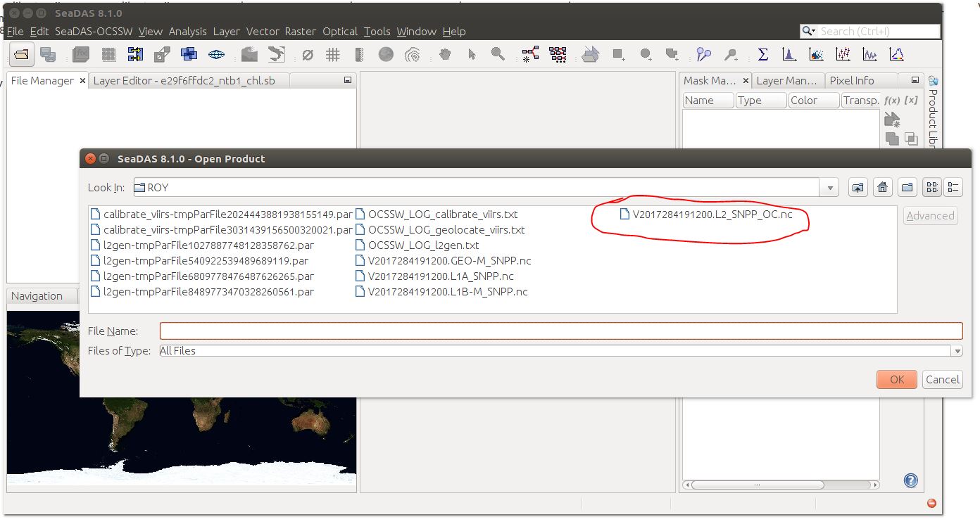The width and height of the screenshot is (980, 524).
Task: Click the color bar legend toolbar icon
Action: click(359, 54)
